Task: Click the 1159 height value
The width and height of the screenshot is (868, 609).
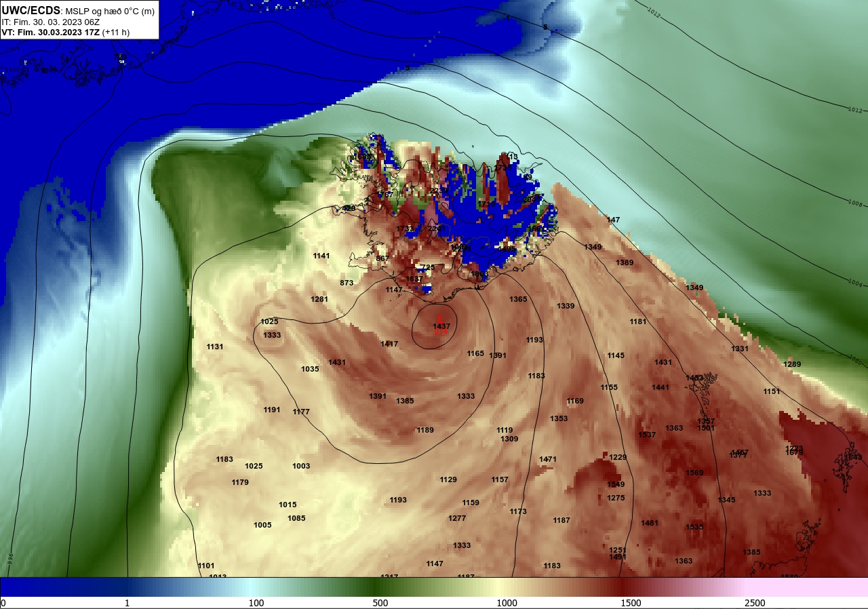Action: pos(471,503)
